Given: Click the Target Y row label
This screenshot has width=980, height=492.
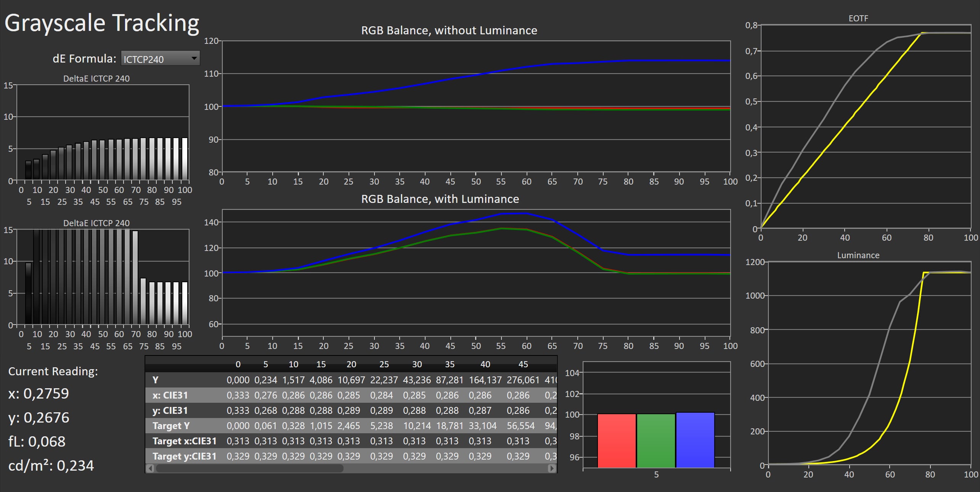Looking at the screenshot, I should pyautogui.click(x=171, y=426).
